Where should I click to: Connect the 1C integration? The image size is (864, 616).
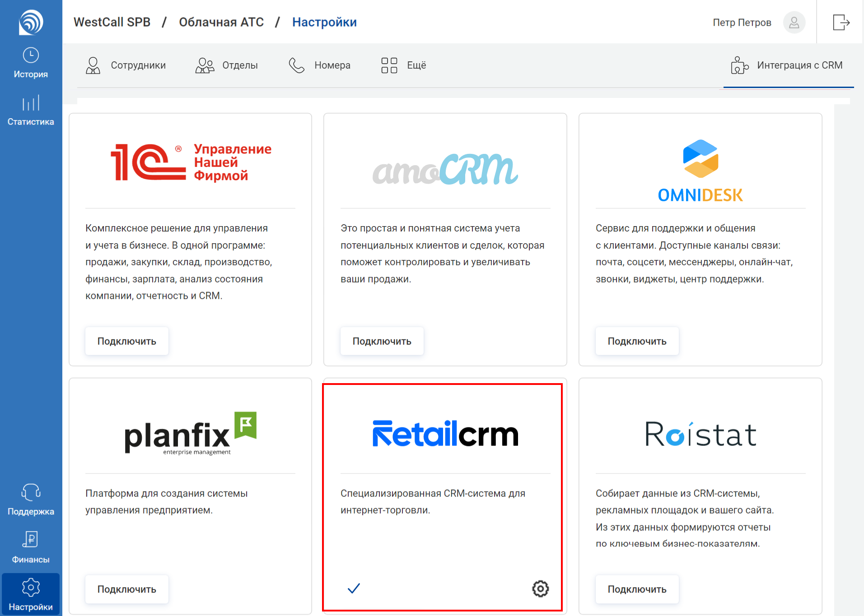(x=127, y=341)
